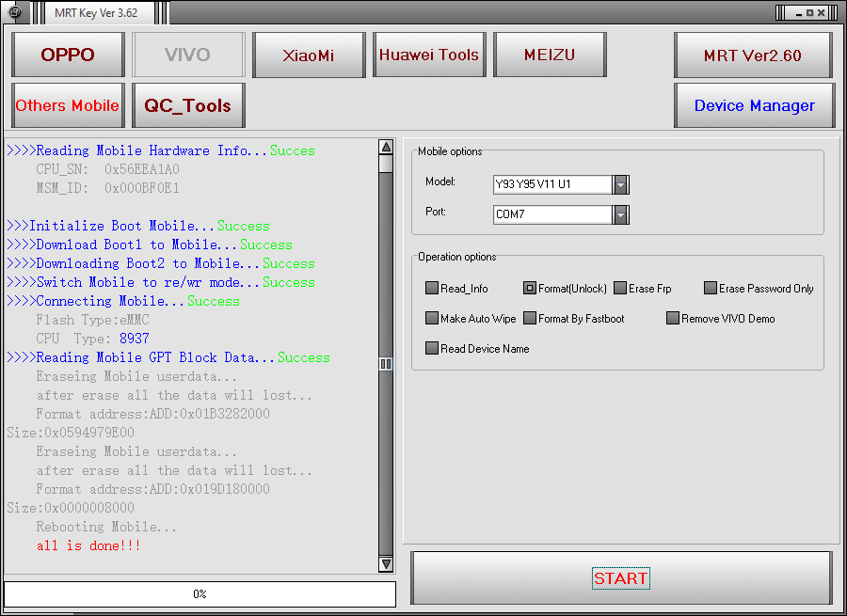Click the MRT app icon in title bar
The width and height of the screenshot is (847, 616).
coord(15,12)
